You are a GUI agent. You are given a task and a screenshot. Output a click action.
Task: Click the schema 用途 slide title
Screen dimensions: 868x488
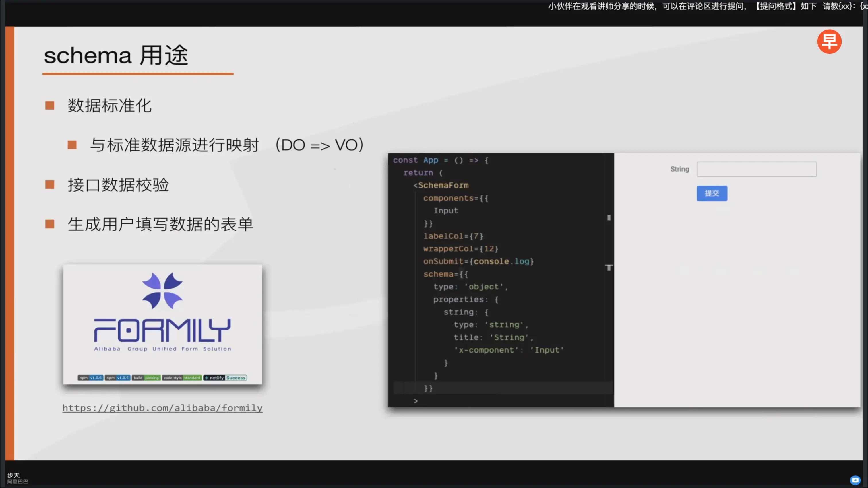116,55
